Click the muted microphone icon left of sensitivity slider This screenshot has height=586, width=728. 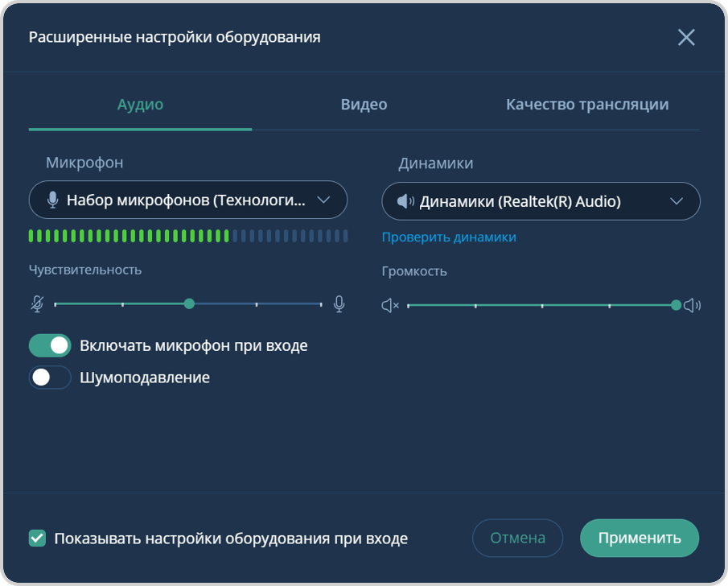(x=31, y=303)
